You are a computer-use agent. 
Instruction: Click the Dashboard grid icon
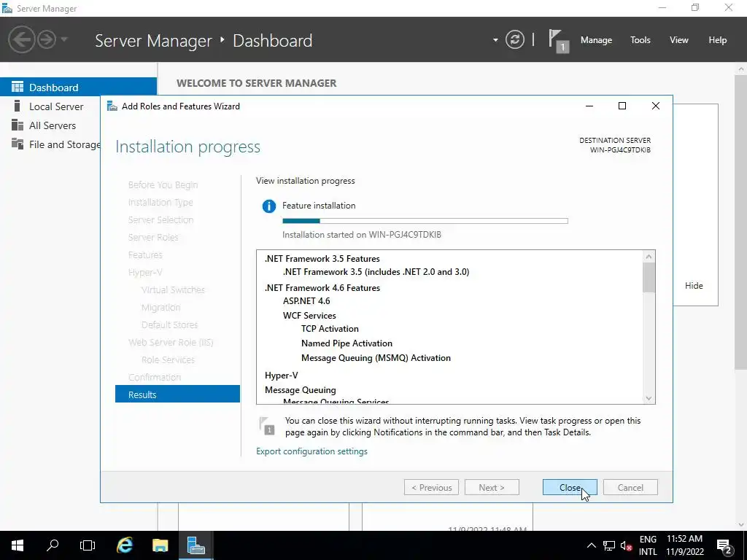(x=18, y=87)
